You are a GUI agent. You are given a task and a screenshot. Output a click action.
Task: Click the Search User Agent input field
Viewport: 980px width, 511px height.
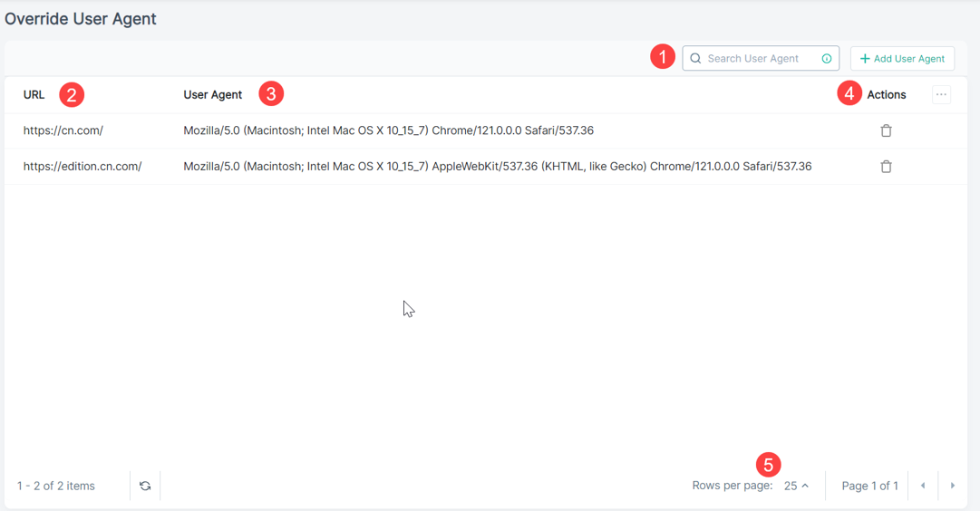coord(760,58)
